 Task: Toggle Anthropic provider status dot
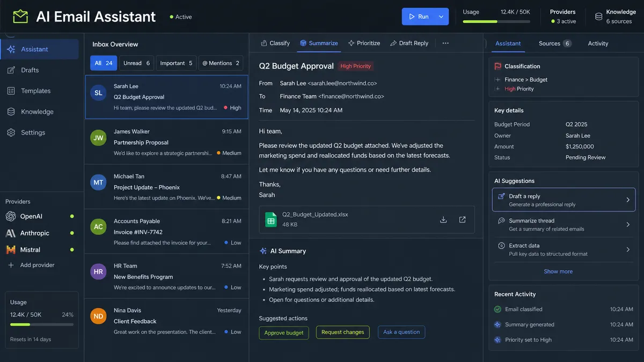click(72, 233)
